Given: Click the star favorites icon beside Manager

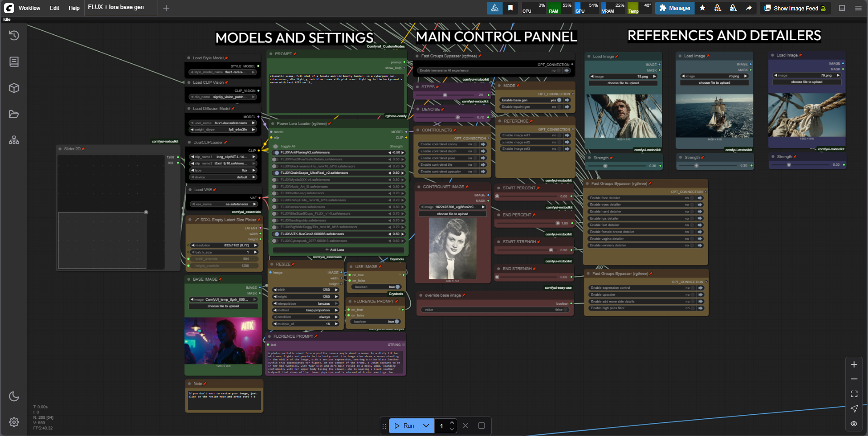Looking at the screenshot, I should pyautogui.click(x=702, y=8).
